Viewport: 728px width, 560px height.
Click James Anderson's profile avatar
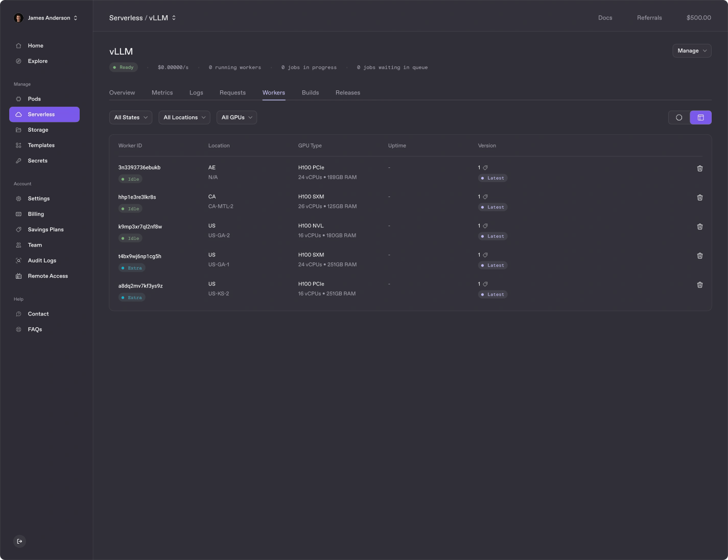pyautogui.click(x=18, y=18)
